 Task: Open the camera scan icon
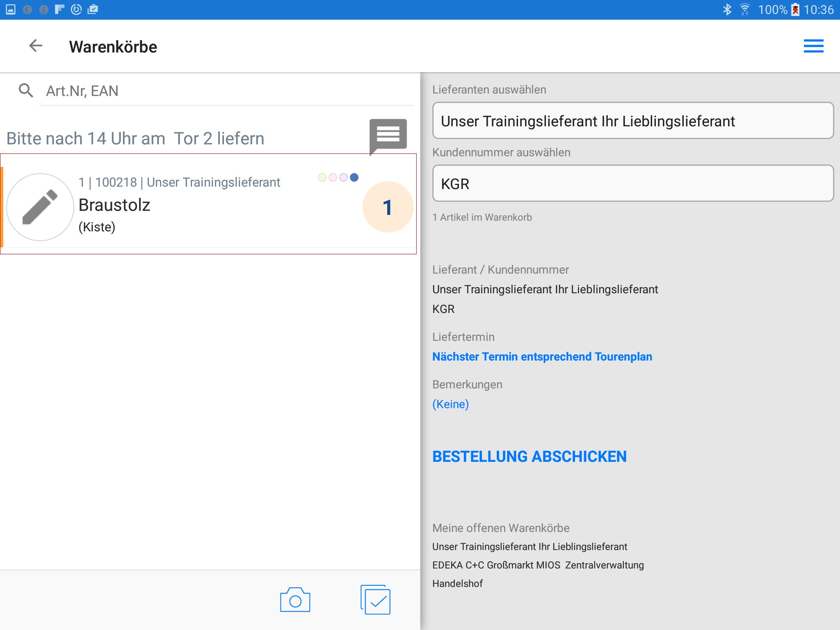pyautogui.click(x=295, y=600)
